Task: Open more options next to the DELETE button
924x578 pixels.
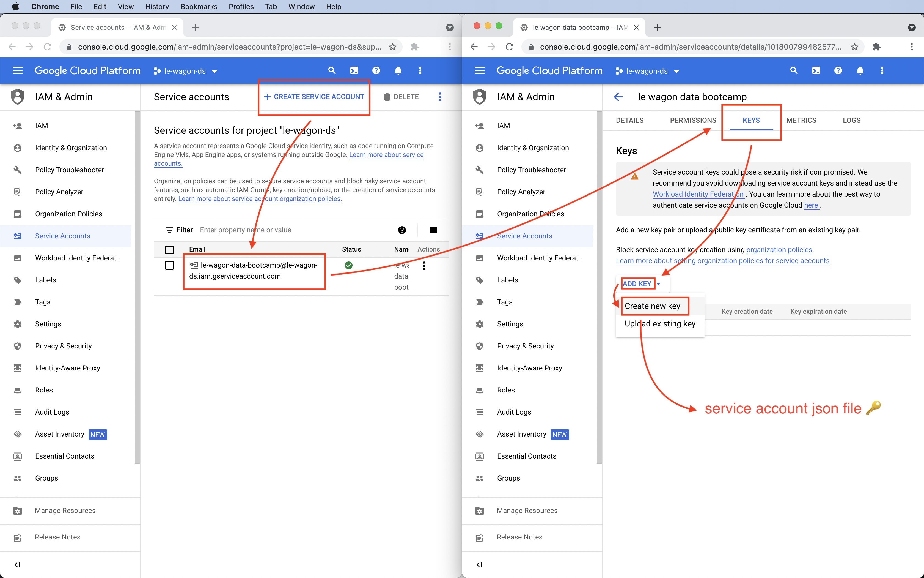Action: [440, 97]
